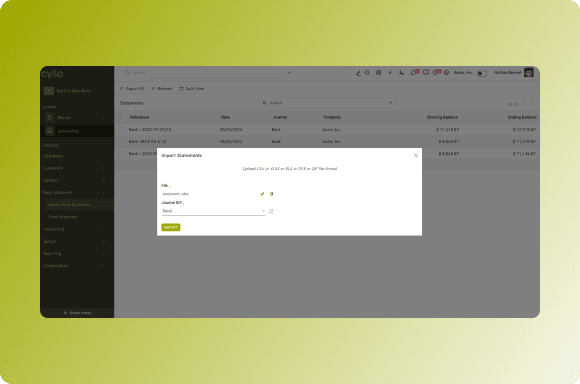Image resolution: width=580 pixels, height=384 pixels.
Task: Click the IMPORT button
Action: (x=171, y=227)
